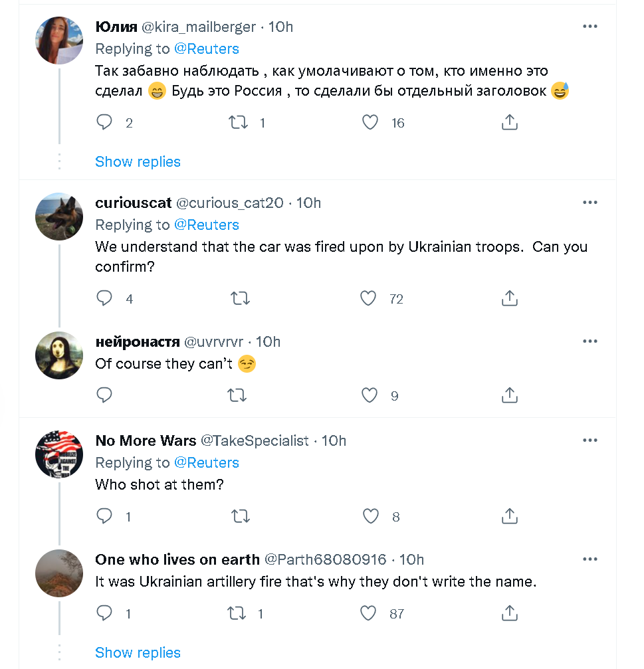Screen dimensions: 644x669
Task: Open @Reuters link in curiouscat's reply
Action: point(206,225)
